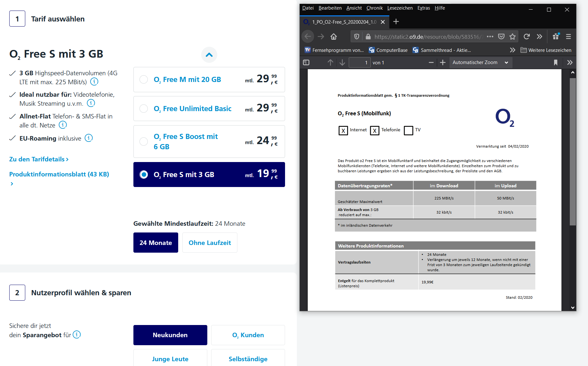This screenshot has height=366, width=588.
Task: Open the Lesezeichen menu
Action: (400, 8)
